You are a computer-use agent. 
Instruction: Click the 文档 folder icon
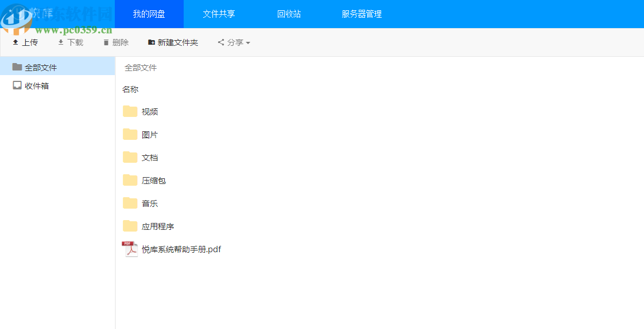click(x=130, y=157)
